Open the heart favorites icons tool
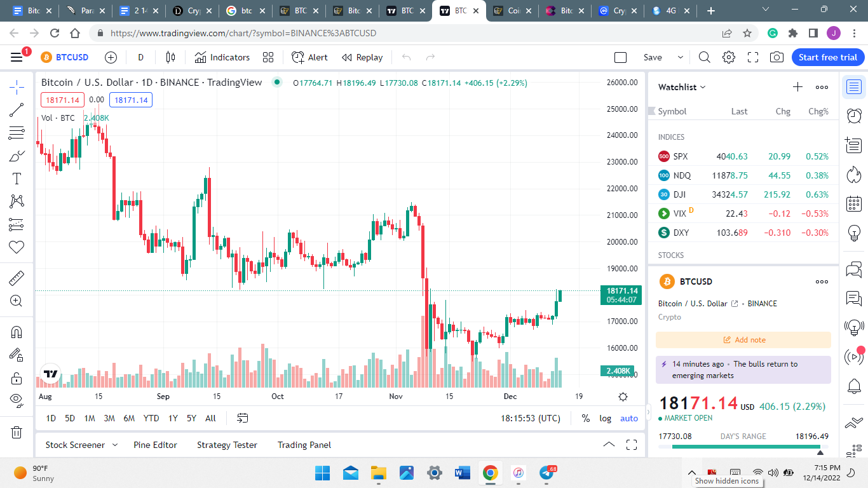Image resolution: width=868 pixels, height=488 pixels. [x=17, y=247]
